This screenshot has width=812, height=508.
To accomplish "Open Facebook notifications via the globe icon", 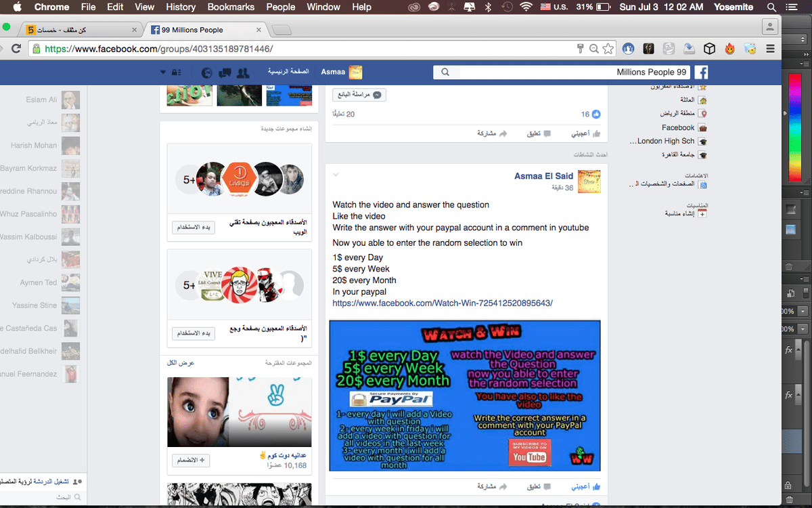I will tap(207, 72).
